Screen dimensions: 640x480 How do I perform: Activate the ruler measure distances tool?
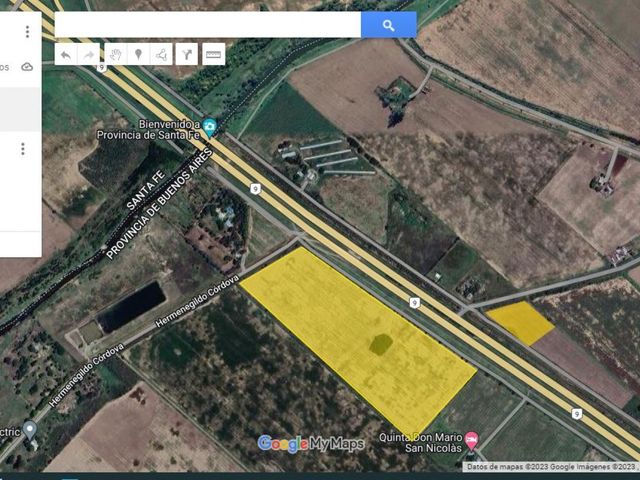(213, 54)
